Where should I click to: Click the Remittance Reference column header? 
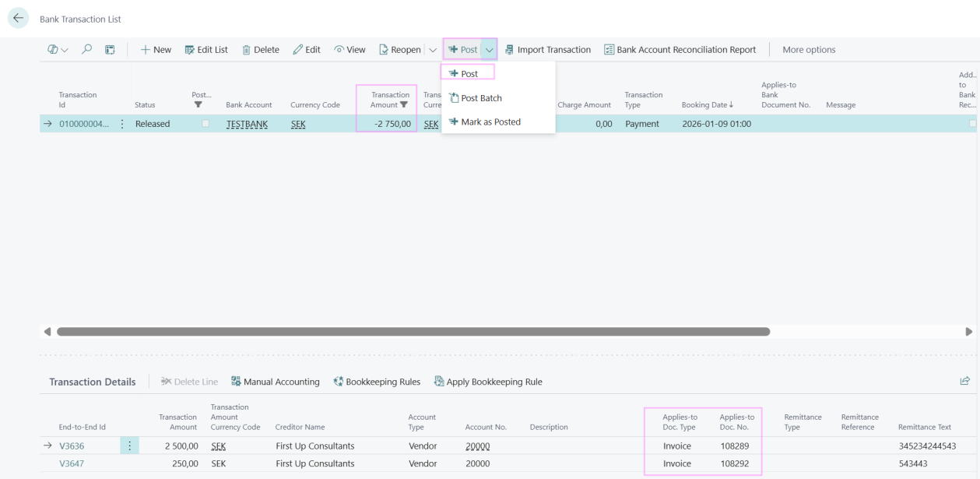860,421
